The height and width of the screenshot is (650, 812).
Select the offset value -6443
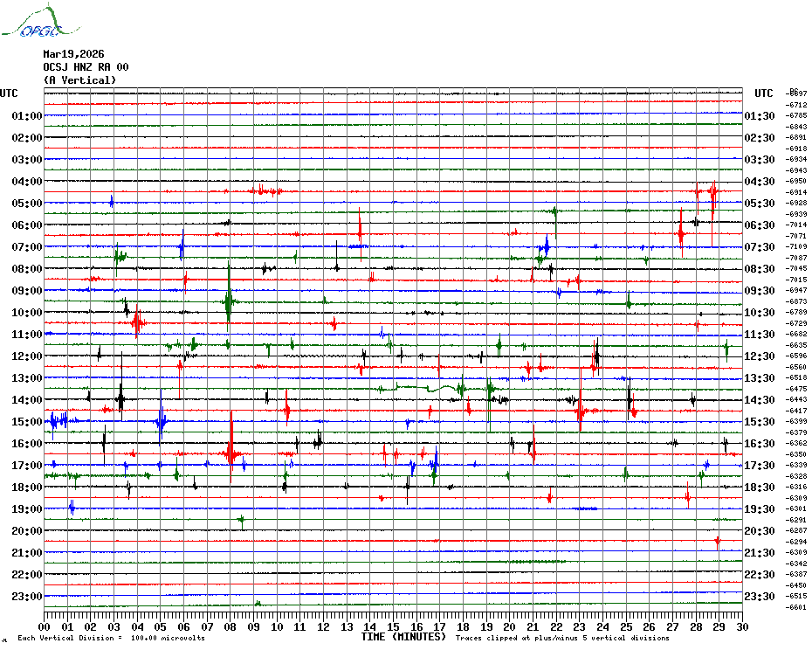(x=796, y=399)
